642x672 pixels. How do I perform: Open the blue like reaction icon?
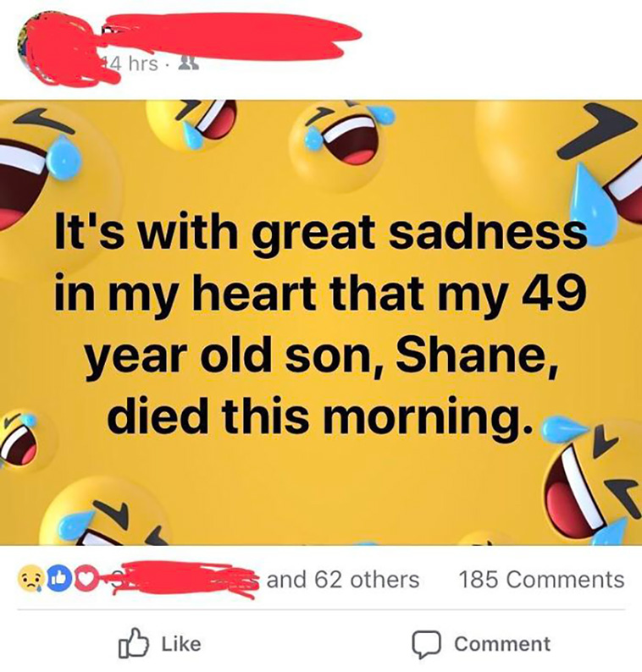tap(58, 579)
